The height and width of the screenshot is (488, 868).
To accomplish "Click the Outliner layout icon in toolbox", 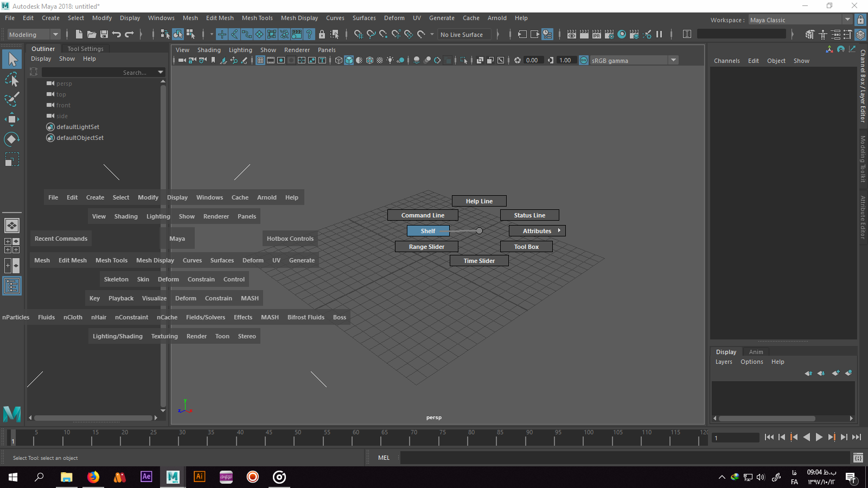I will click(x=12, y=286).
